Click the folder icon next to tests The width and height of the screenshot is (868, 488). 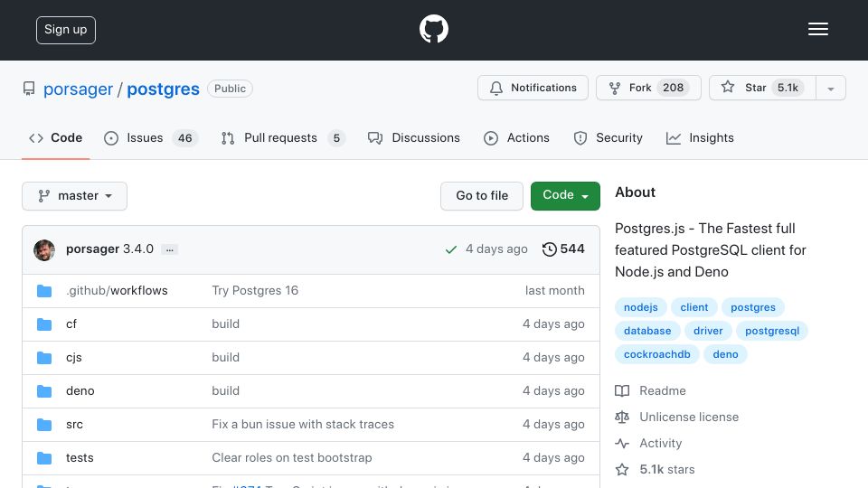click(x=44, y=458)
